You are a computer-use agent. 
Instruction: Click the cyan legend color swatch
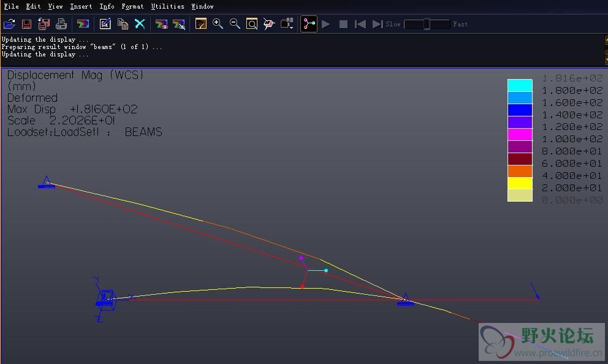[520, 85]
